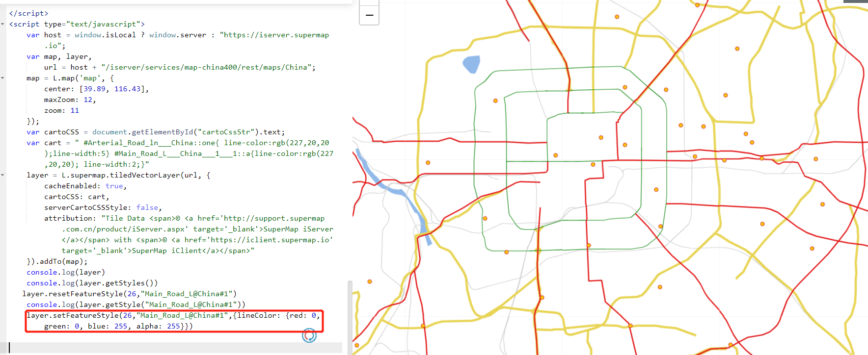The image size is (868, 355).
Task: Click the 'layer.setFeatureStyle(26' line
Action: click(x=173, y=315)
